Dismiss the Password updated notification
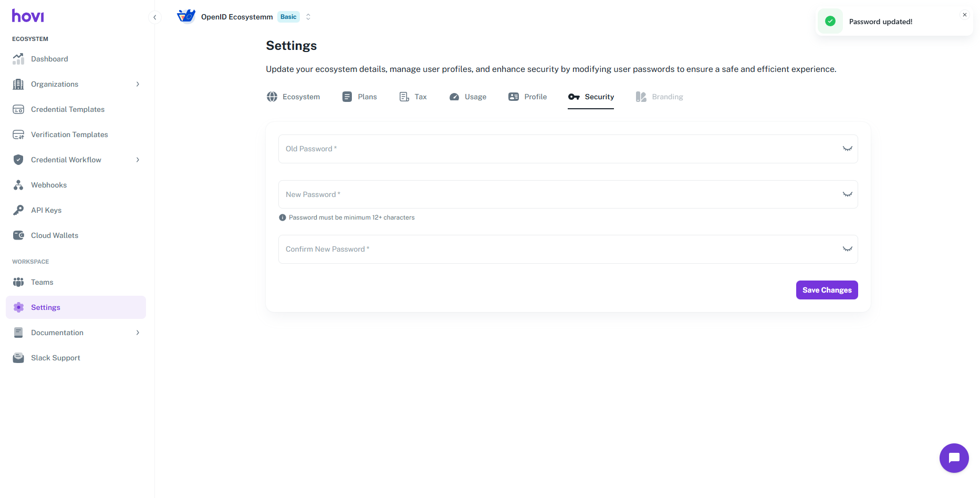The height and width of the screenshot is (498, 980). [x=964, y=15]
